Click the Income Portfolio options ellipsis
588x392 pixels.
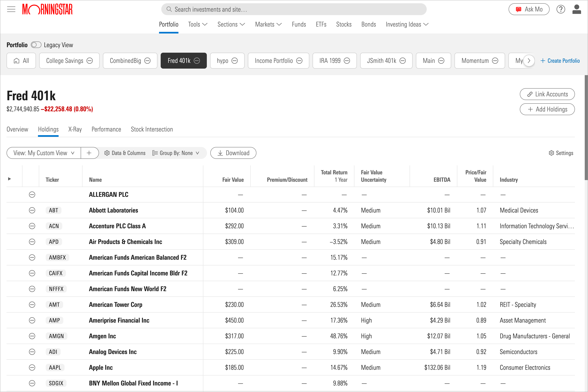[299, 61]
